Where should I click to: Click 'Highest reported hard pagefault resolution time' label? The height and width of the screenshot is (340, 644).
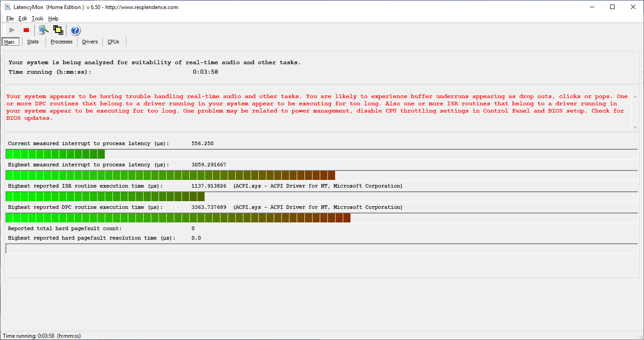[92, 238]
